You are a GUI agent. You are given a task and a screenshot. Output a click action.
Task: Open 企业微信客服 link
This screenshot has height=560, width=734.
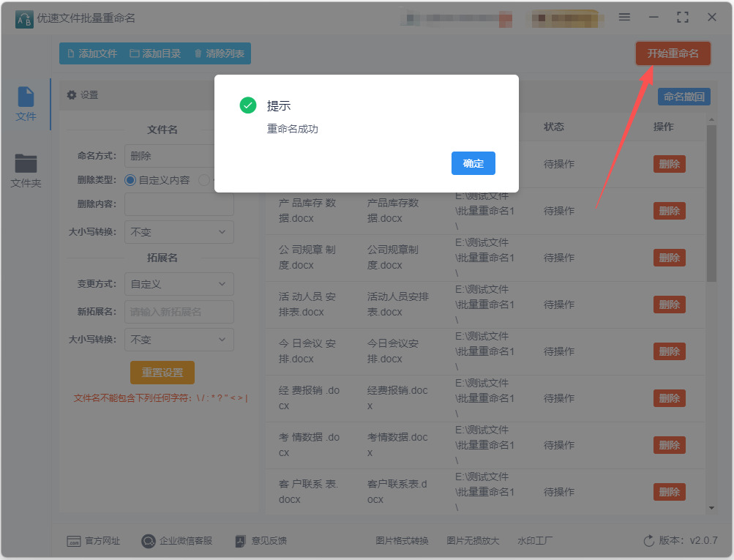[177, 541]
